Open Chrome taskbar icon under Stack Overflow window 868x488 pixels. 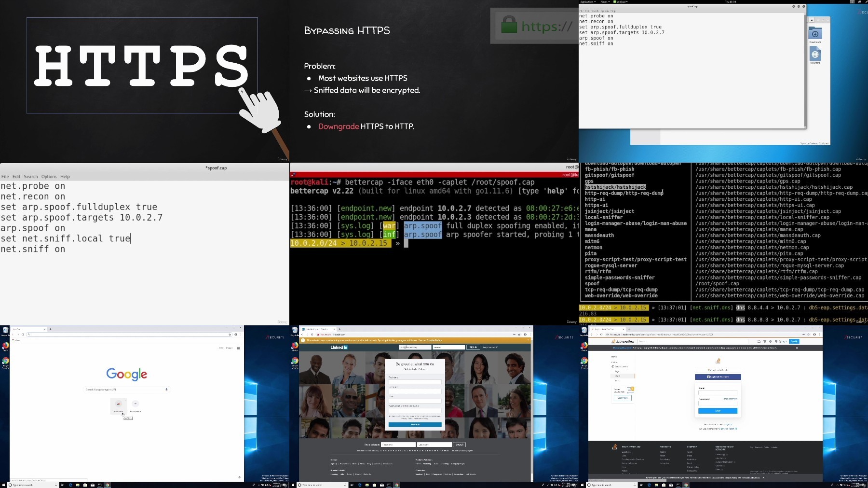pos(686,485)
